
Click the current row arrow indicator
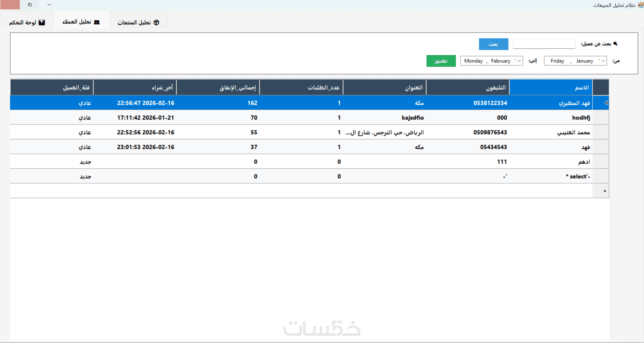(606, 103)
